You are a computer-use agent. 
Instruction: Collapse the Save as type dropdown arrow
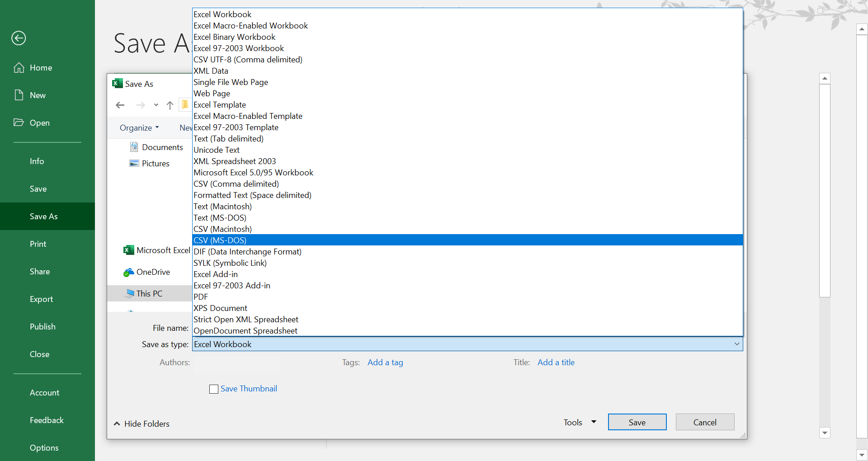[737, 344]
